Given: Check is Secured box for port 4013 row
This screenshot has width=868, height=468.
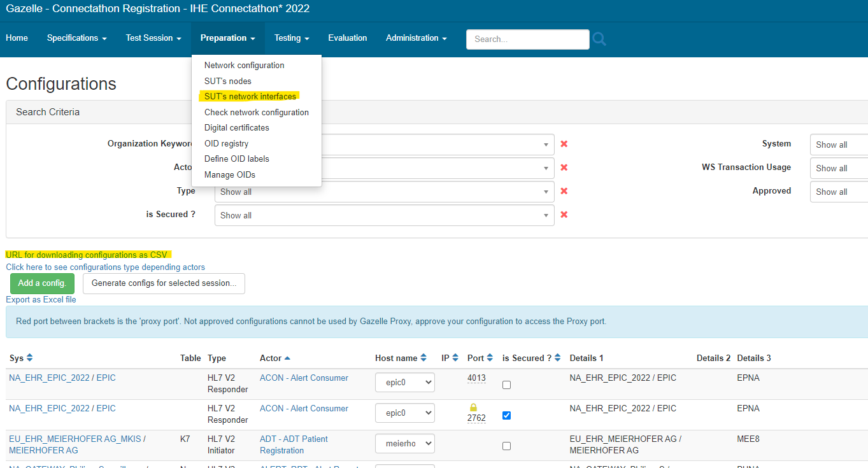Looking at the screenshot, I should (506, 385).
